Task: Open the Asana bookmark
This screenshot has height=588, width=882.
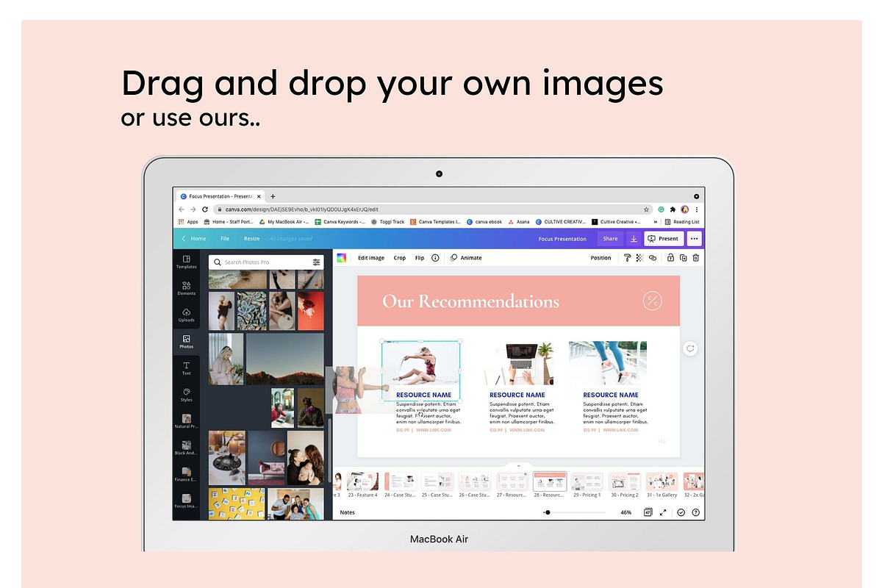Action: (518, 221)
